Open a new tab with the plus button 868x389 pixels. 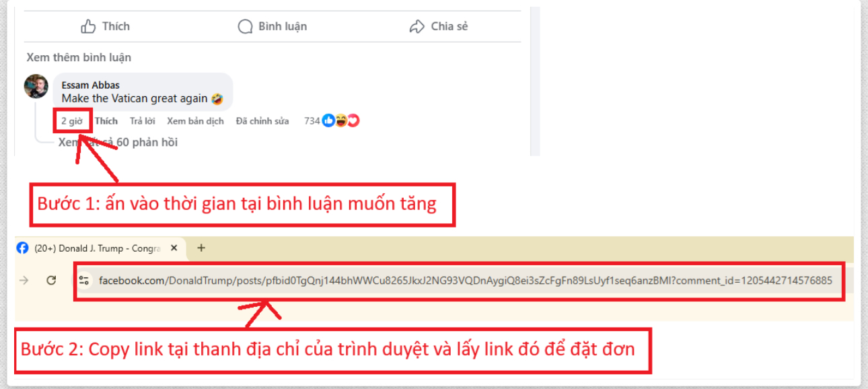point(201,248)
